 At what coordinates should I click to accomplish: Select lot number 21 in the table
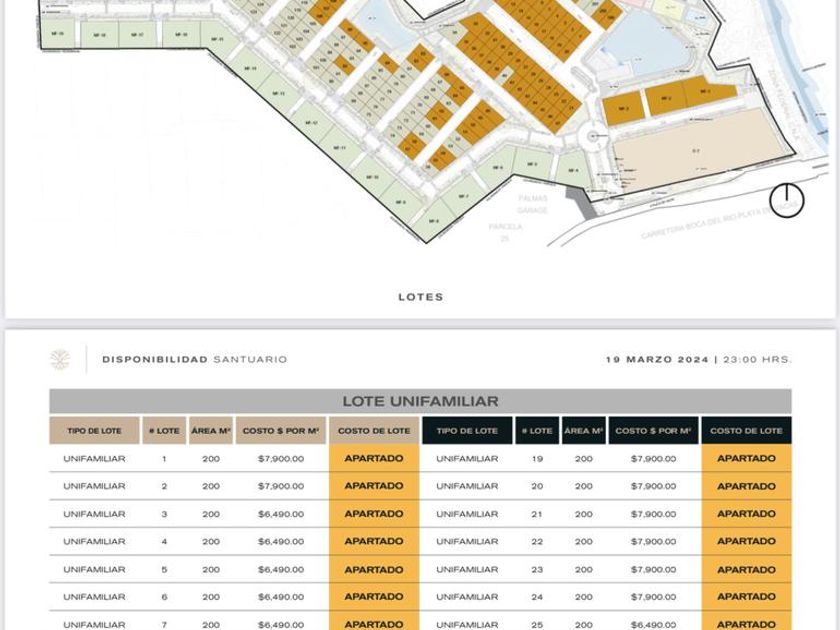(537, 514)
